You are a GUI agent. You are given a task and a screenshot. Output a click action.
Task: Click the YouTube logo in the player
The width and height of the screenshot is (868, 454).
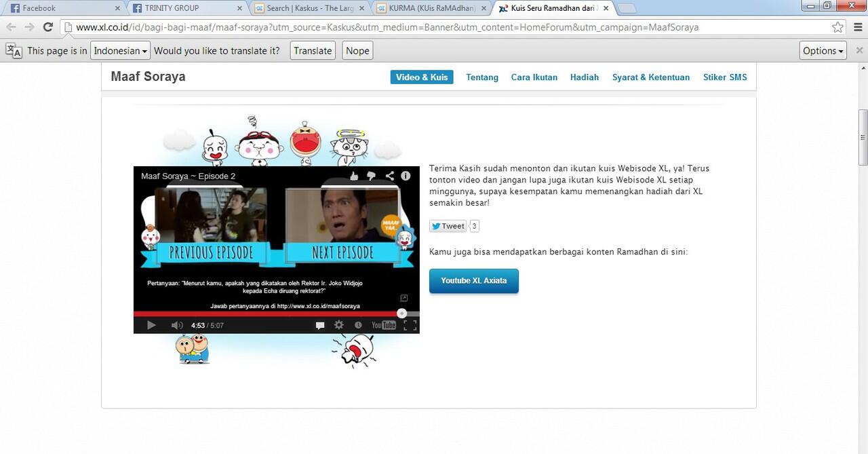click(x=383, y=324)
